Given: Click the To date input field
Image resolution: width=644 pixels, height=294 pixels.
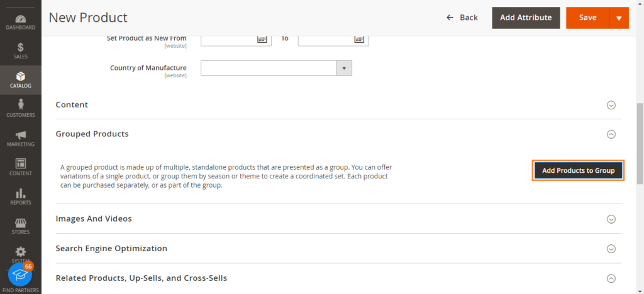Looking at the screenshot, I should click(x=333, y=40).
